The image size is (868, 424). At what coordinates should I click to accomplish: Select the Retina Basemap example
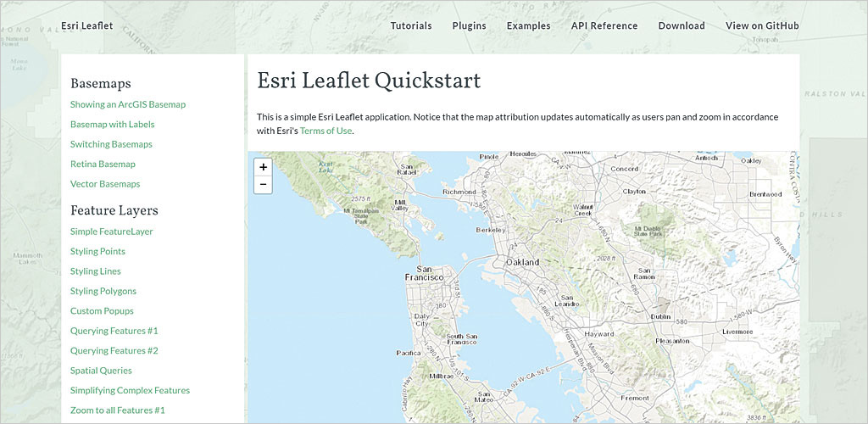pos(103,164)
